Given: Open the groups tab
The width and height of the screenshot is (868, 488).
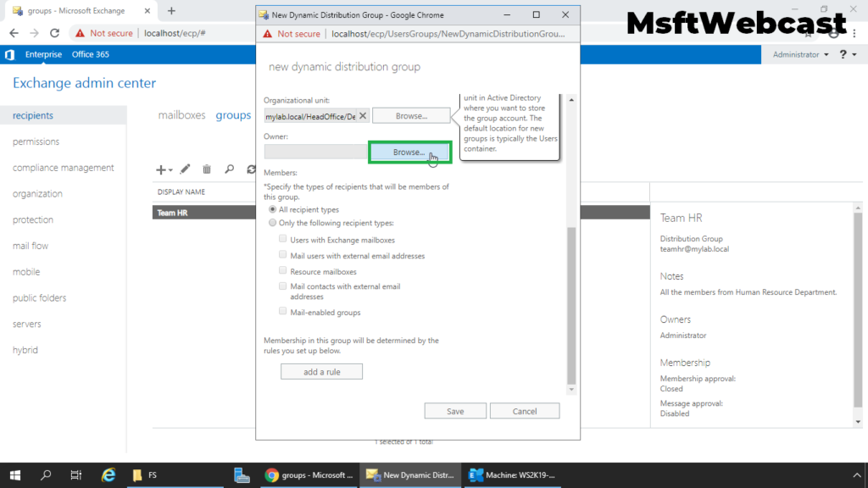Looking at the screenshot, I should [x=233, y=115].
